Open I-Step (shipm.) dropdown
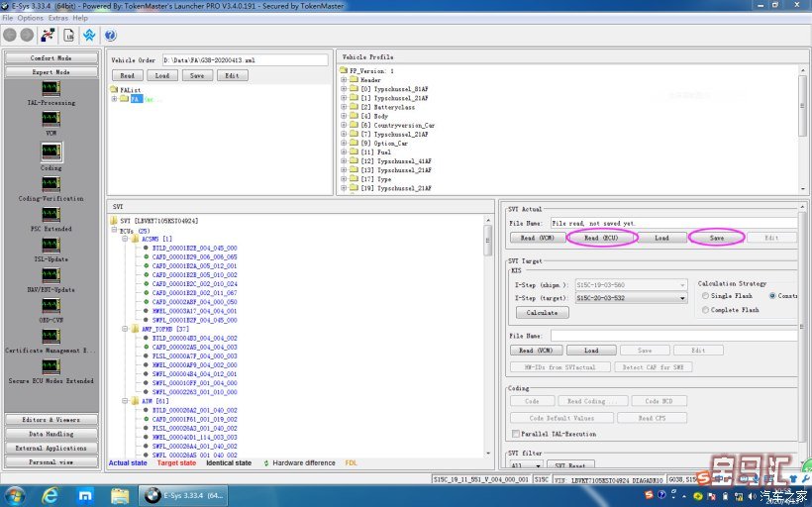Viewport: 812px width, 507px height. [x=682, y=285]
